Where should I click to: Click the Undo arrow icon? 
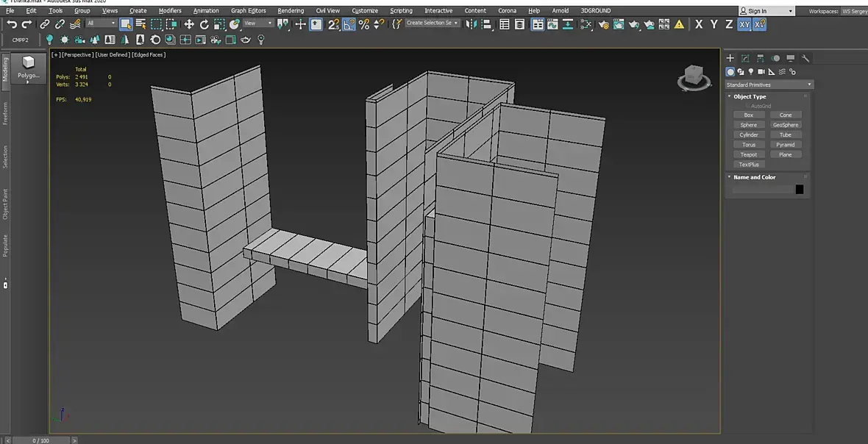[x=12, y=24]
